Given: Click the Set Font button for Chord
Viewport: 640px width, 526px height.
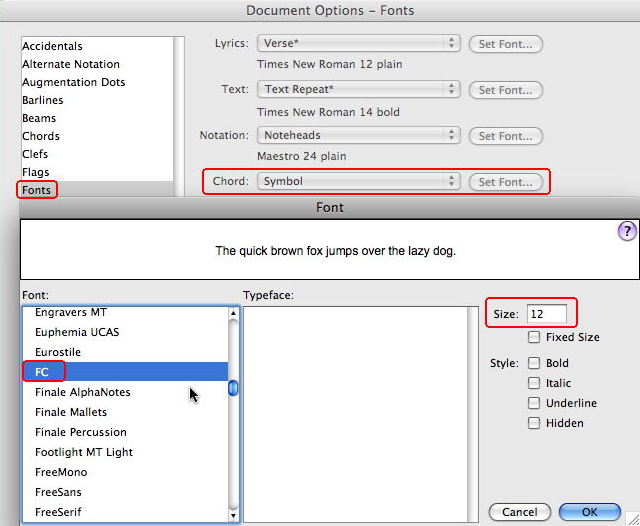Looking at the screenshot, I should click(506, 181).
